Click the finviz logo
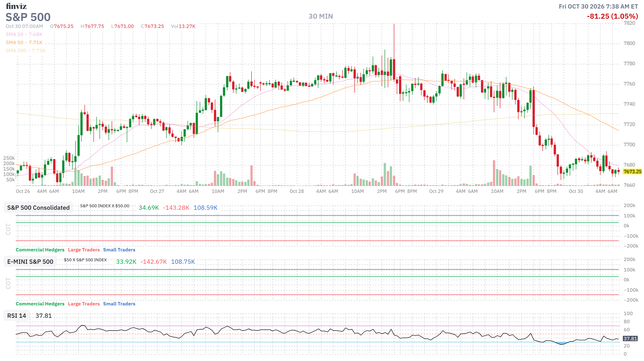Image resolution: width=644 pixels, height=361 pixels. (x=16, y=6)
